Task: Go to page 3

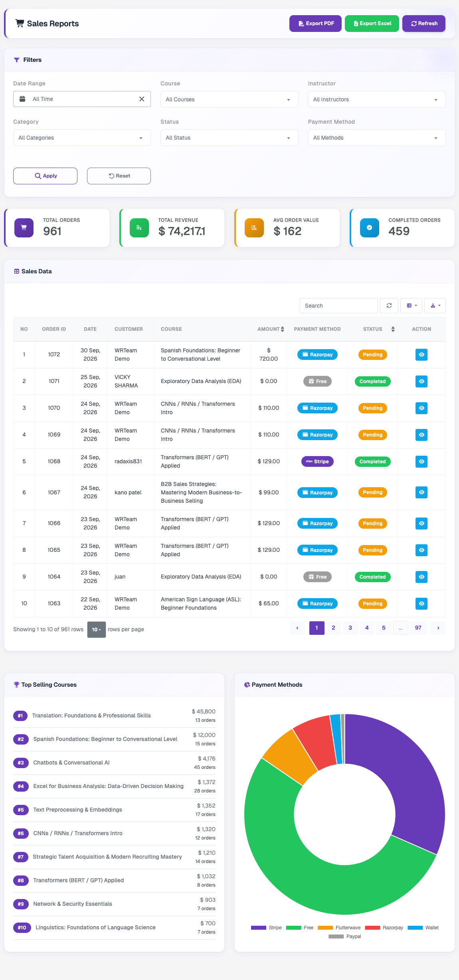Action: (x=350, y=628)
